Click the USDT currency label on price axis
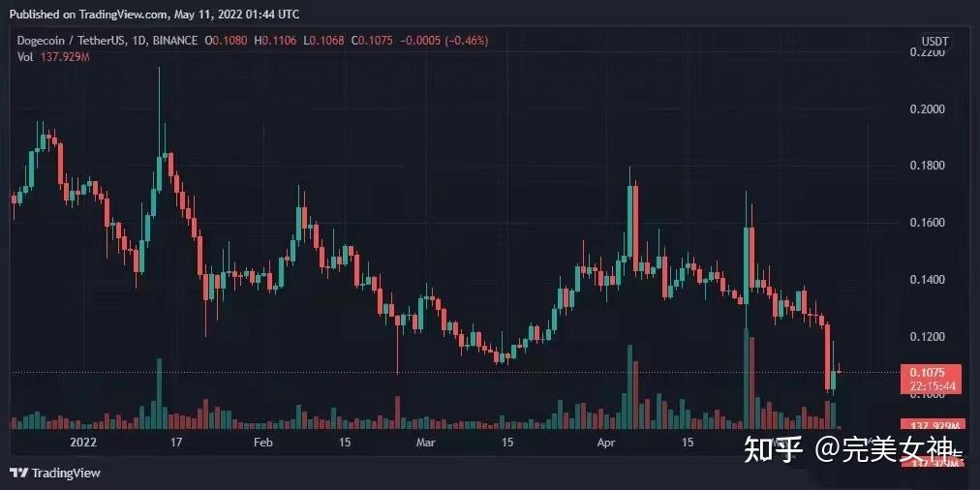980x490 pixels. (934, 41)
